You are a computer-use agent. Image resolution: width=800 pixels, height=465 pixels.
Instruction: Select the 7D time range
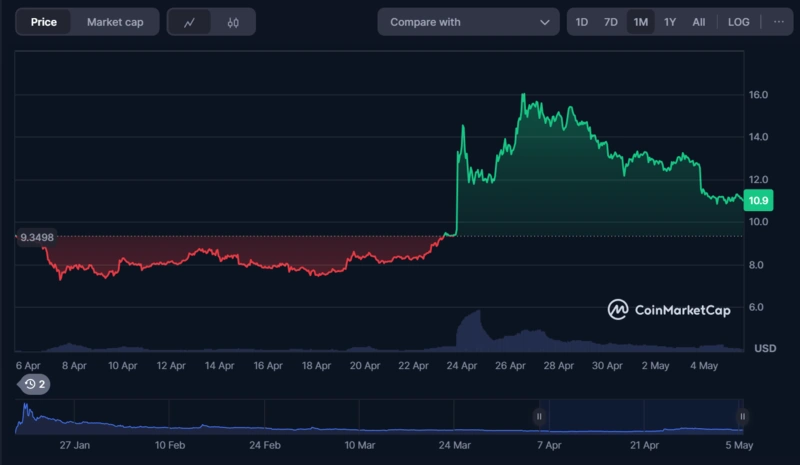[x=610, y=22]
